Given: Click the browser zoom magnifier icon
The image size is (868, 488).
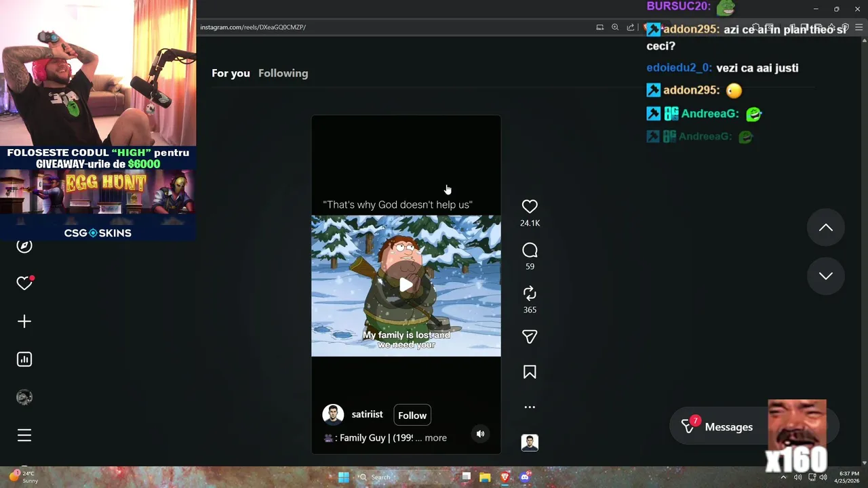Looking at the screenshot, I should pos(615,27).
